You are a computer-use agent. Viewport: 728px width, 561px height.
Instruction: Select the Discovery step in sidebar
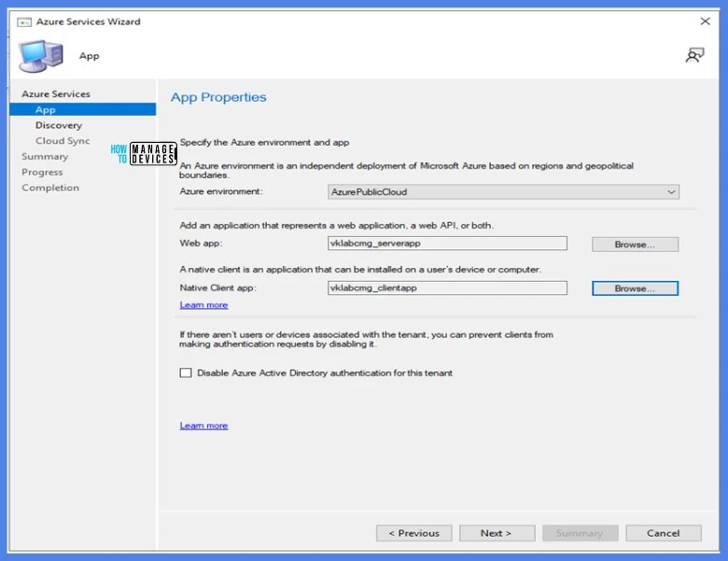[59, 125]
